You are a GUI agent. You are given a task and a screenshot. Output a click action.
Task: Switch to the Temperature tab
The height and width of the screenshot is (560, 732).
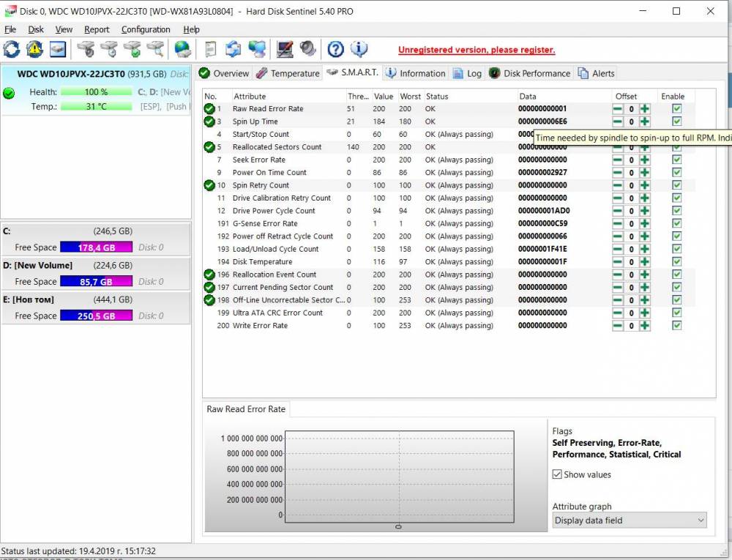pos(288,73)
